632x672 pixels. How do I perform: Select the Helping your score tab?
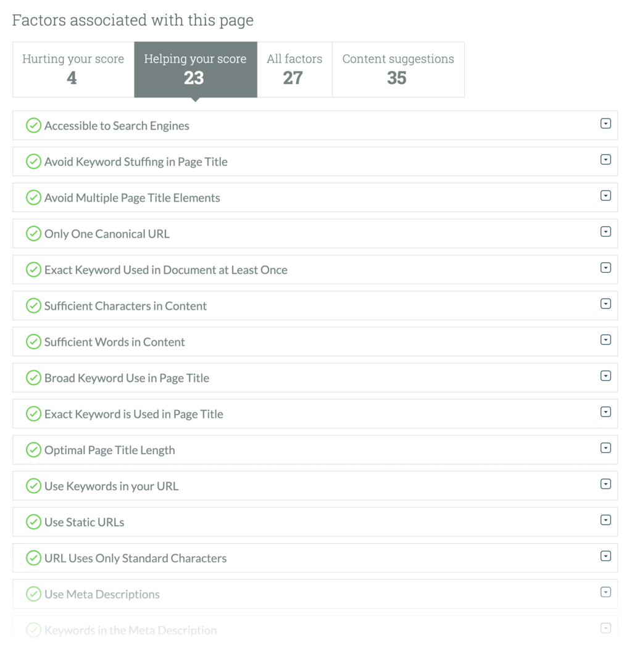click(195, 69)
